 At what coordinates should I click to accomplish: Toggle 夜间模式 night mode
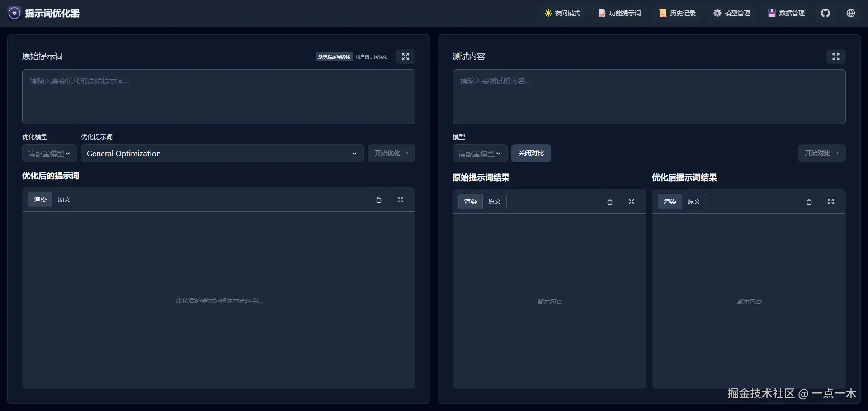click(x=562, y=13)
